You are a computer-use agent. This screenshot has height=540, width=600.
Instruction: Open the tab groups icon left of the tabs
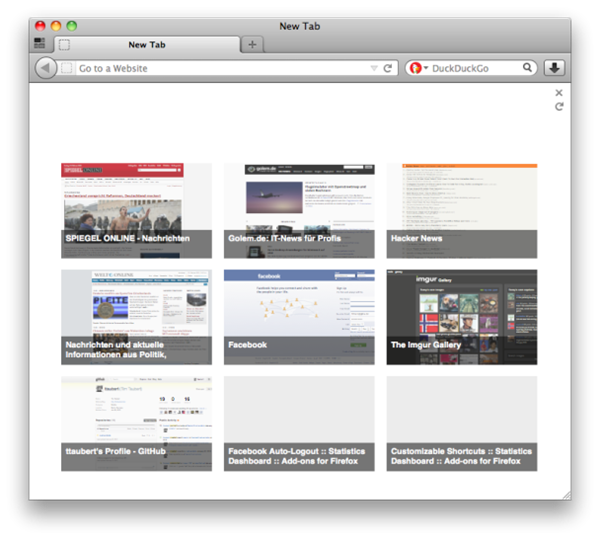(x=39, y=43)
